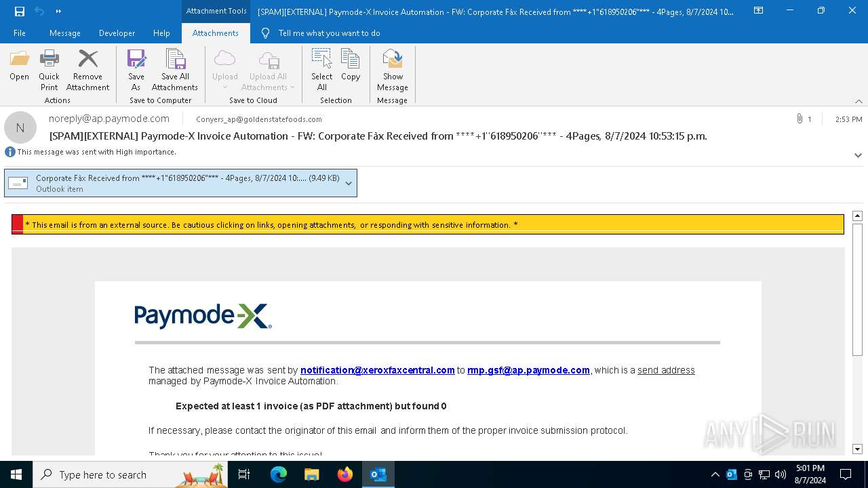The width and height of the screenshot is (868, 488).
Task: Select the Corporate Fax Outlook item attachment
Action: [x=180, y=183]
